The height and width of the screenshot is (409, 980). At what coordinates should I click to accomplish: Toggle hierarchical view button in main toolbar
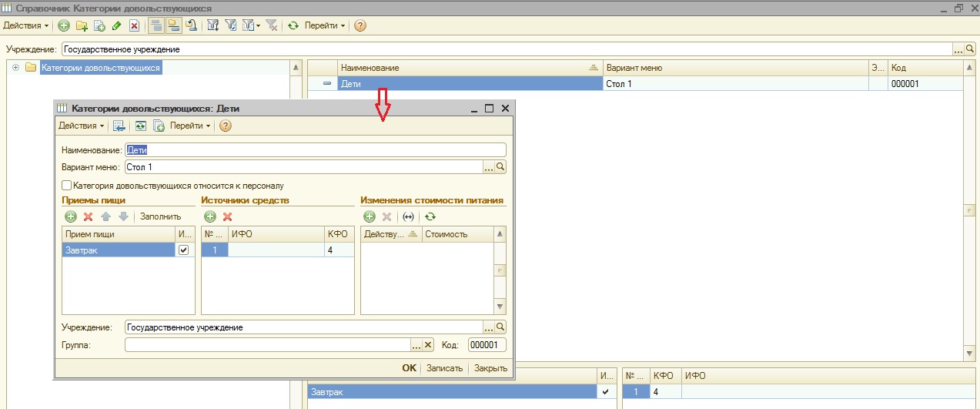click(x=156, y=25)
